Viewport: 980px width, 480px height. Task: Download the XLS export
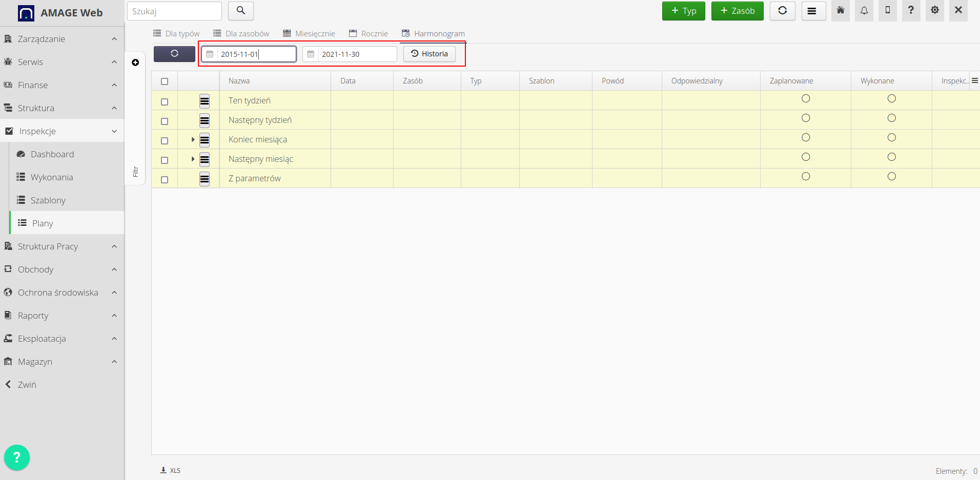coord(171,470)
